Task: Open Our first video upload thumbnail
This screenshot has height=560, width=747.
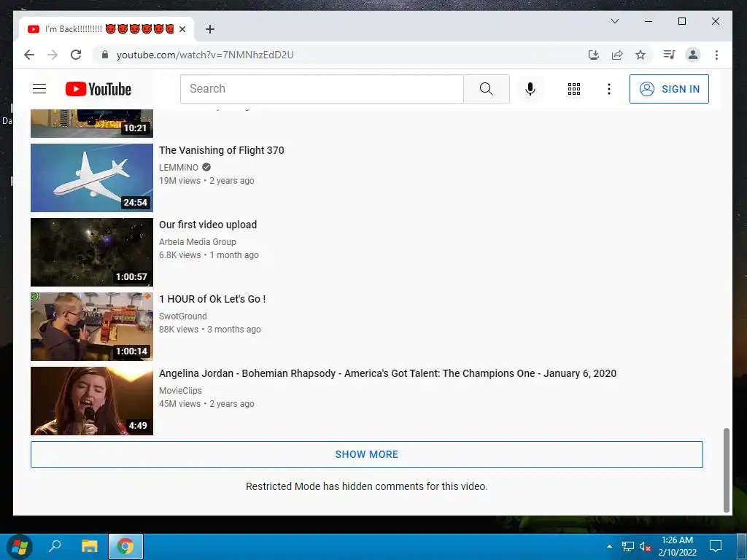Action: 92,252
